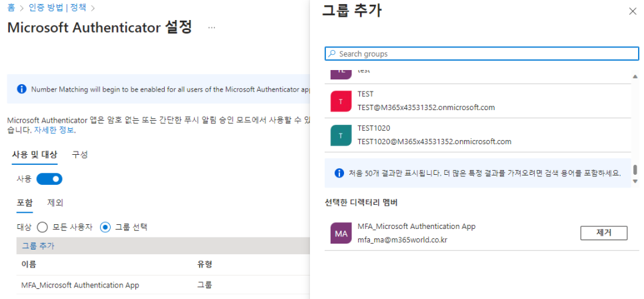Click TEST1020@M365x43531352.onmicrosoft.com address
Viewport: 644px width, 299px height.
coord(435,142)
